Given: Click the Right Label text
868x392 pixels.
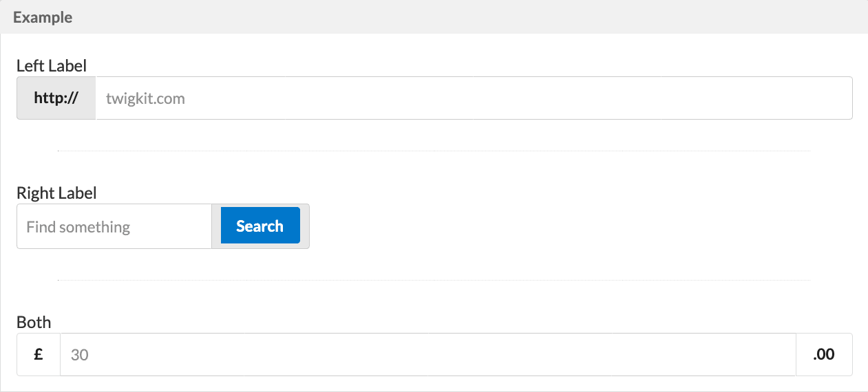Looking at the screenshot, I should (56, 193).
